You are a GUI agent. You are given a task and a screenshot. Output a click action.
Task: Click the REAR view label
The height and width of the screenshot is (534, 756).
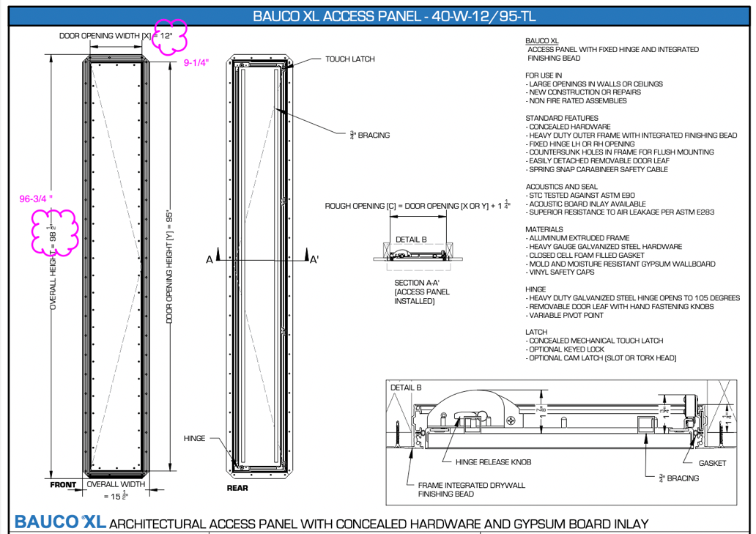[238, 487]
